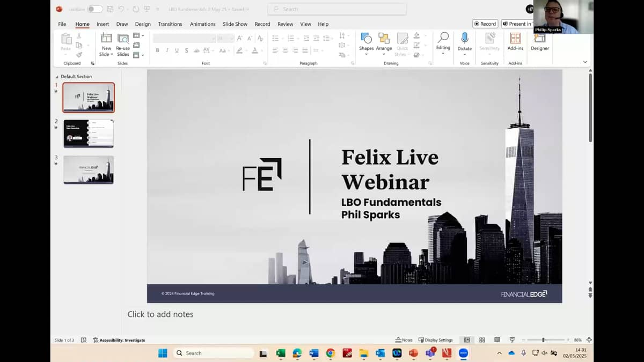644x362 pixels.
Task: Toggle the Notes pane button
Action: click(x=404, y=340)
